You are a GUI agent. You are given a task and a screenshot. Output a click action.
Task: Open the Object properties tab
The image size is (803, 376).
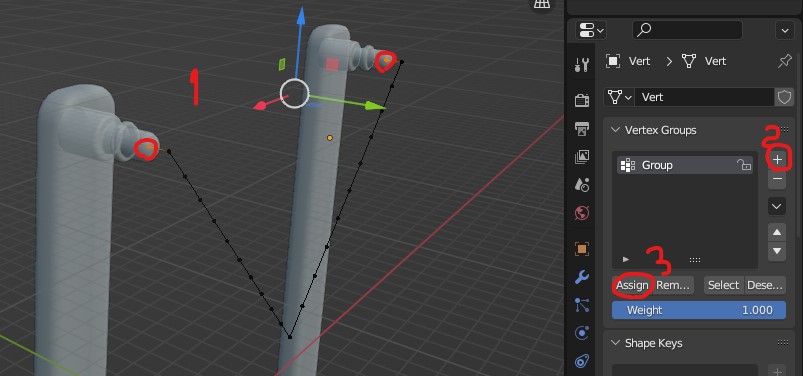click(582, 249)
